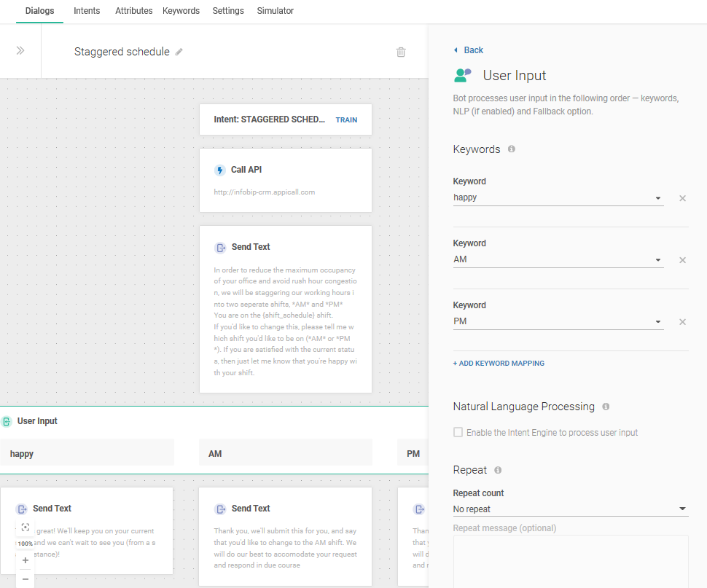Open the Simulator tab
This screenshot has height=588, width=707.
point(275,11)
